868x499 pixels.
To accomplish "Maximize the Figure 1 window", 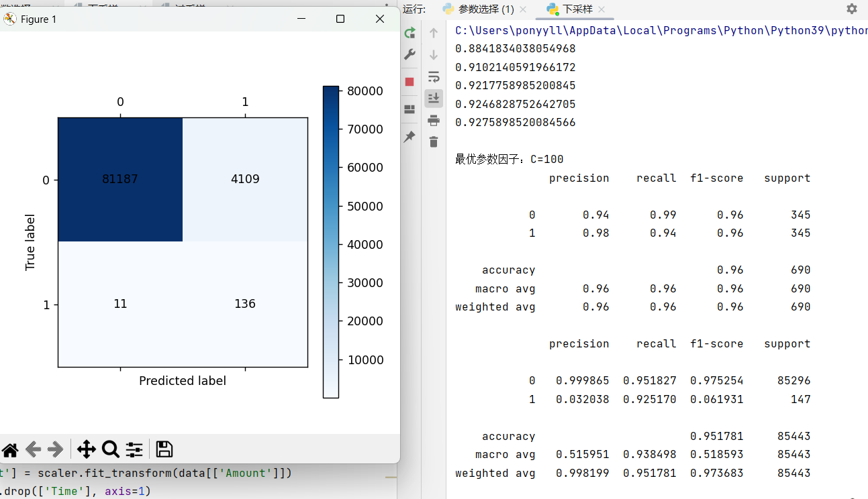I will pos(340,19).
